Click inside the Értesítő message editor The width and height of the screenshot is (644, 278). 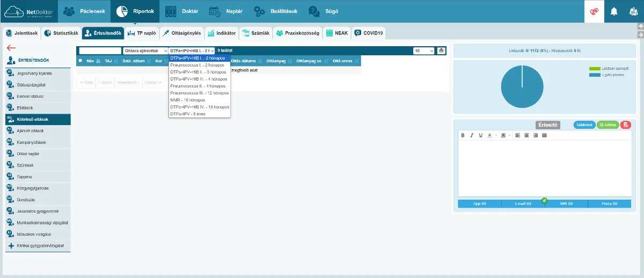(544, 167)
